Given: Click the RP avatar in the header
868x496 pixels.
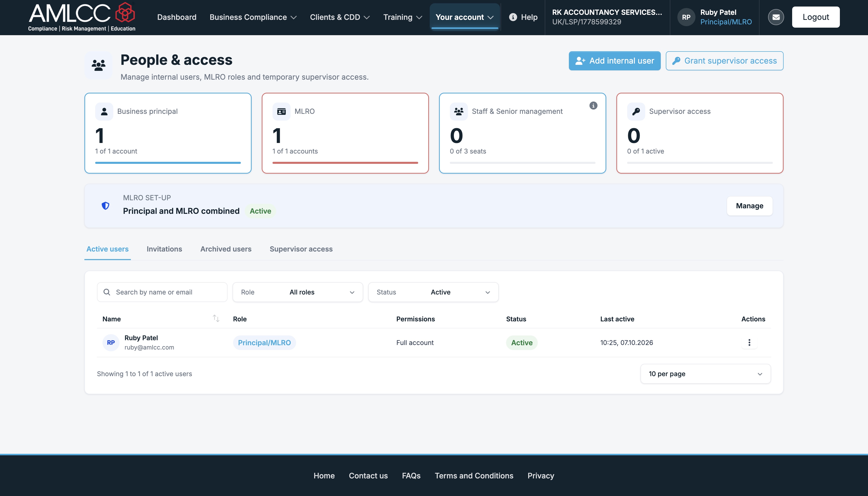Looking at the screenshot, I should click(x=686, y=17).
